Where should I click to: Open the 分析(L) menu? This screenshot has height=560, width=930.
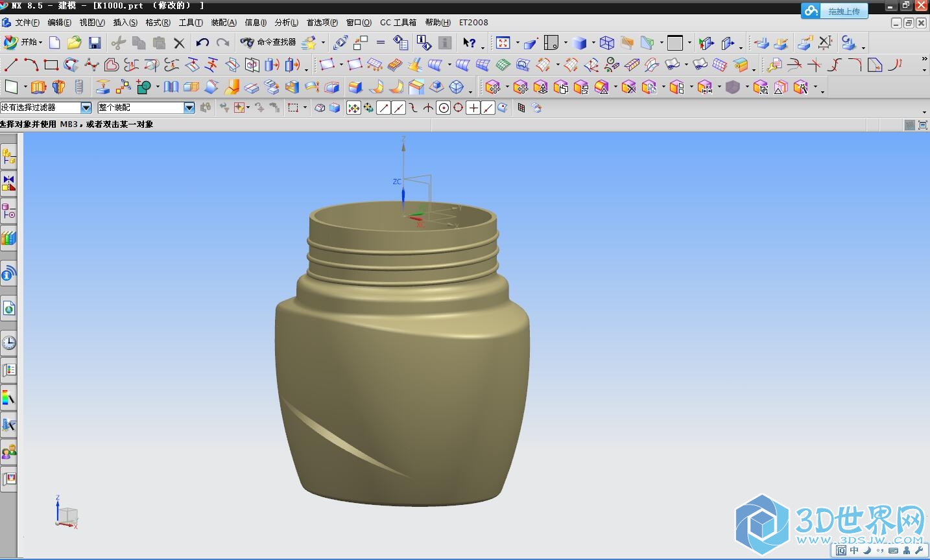coord(286,23)
